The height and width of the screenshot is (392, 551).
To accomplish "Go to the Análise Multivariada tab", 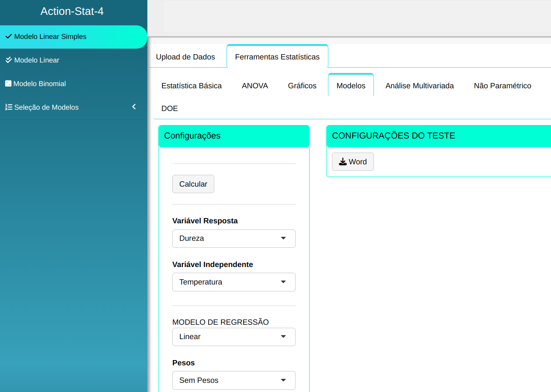I will coord(419,86).
